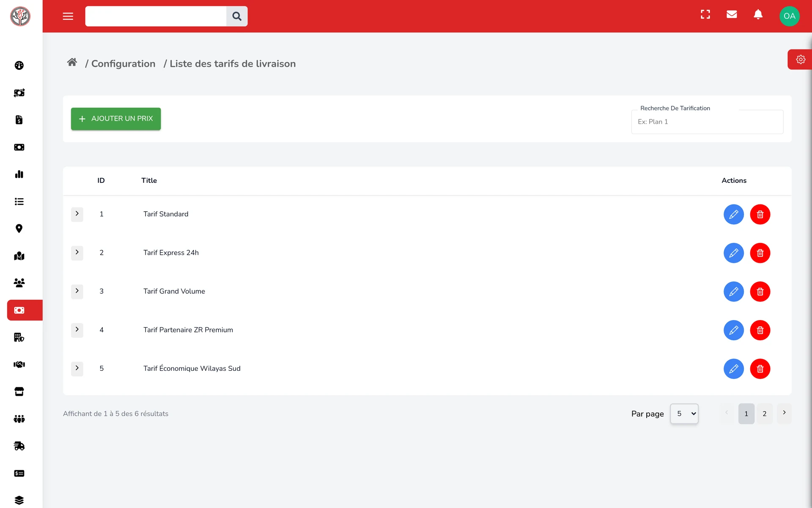
Task: Toggle the hamburger sidebar menu
Action: (68, 17)
